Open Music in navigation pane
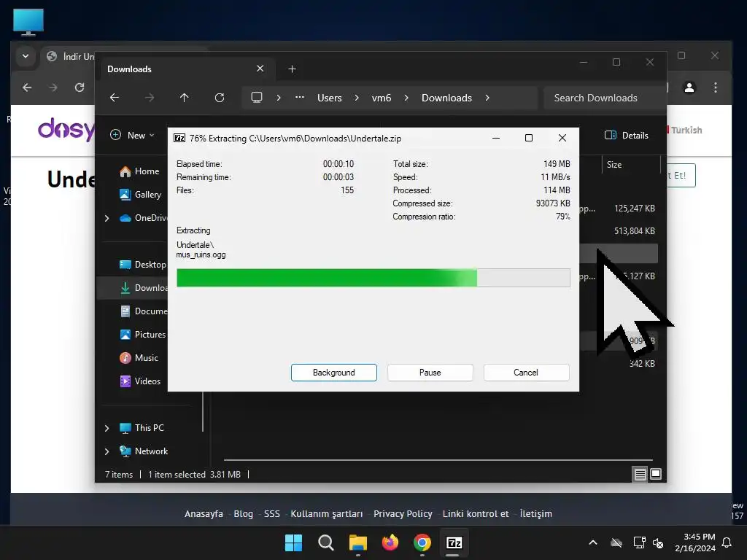 (x=139, y=357)
